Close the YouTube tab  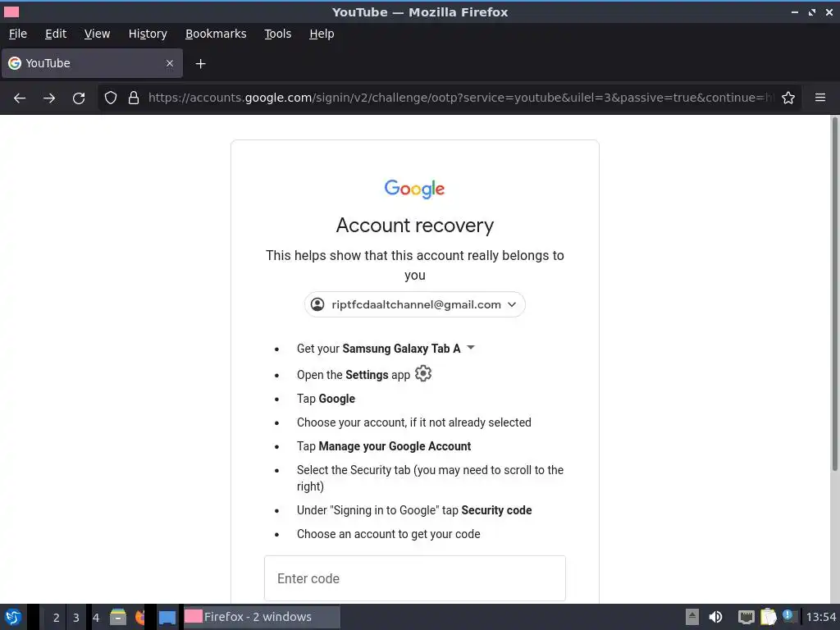(x=170, y=63)
